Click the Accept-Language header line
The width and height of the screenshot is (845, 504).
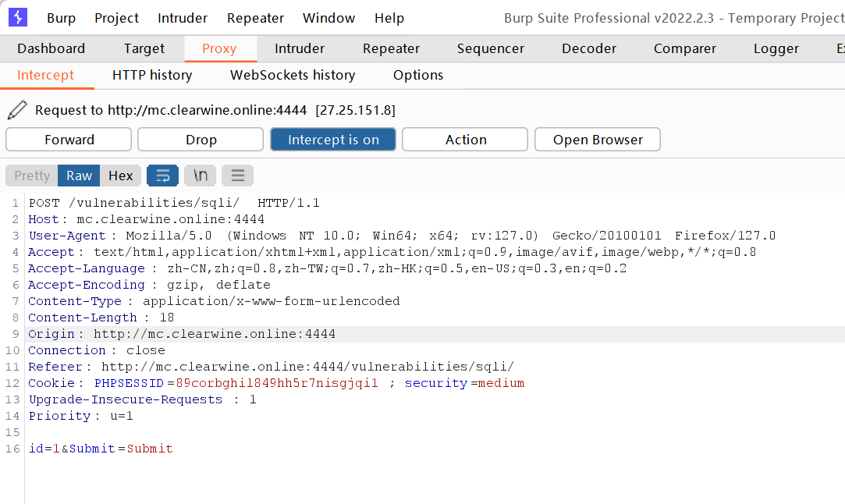pos(328,268)
